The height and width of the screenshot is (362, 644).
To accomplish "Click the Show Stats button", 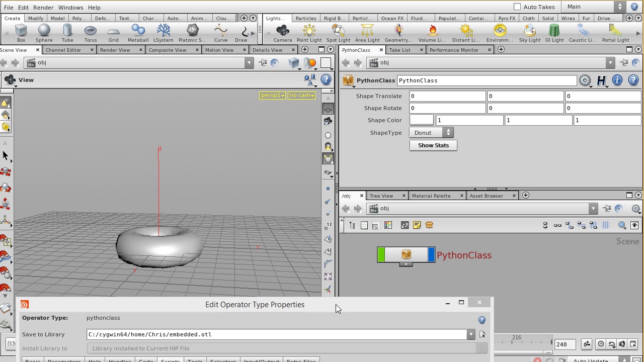I will [x=433, y=145].
